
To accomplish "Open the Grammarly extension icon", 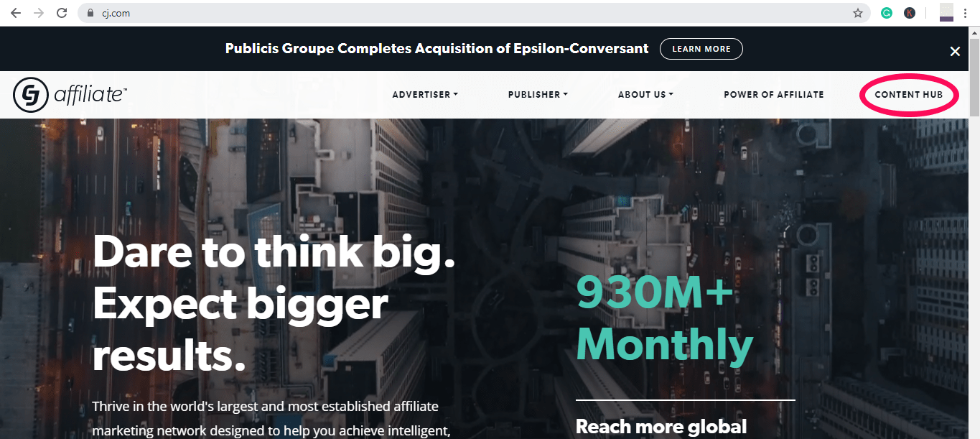I will pyautogui.click(x=887, y=13).
